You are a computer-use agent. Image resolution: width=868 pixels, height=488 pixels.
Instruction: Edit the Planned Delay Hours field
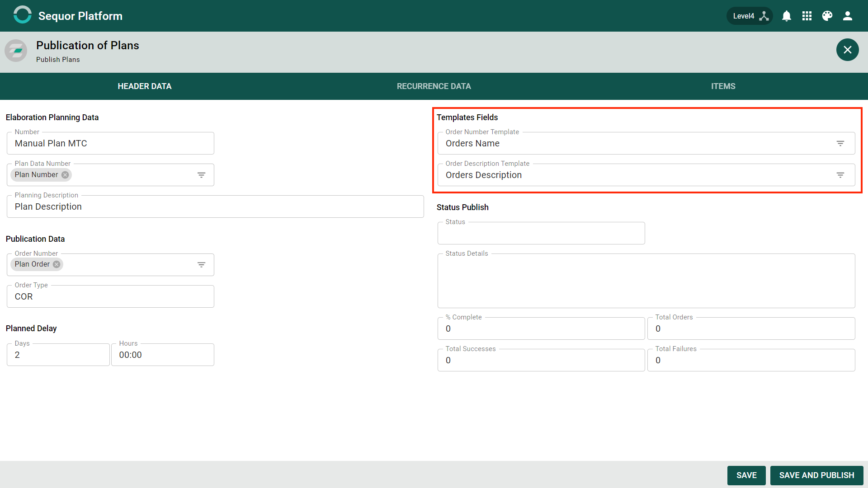[x=163, y=355]
